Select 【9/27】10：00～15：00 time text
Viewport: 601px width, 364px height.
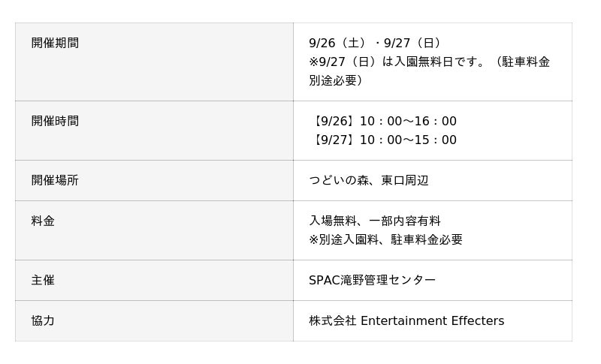click(383, 140)
